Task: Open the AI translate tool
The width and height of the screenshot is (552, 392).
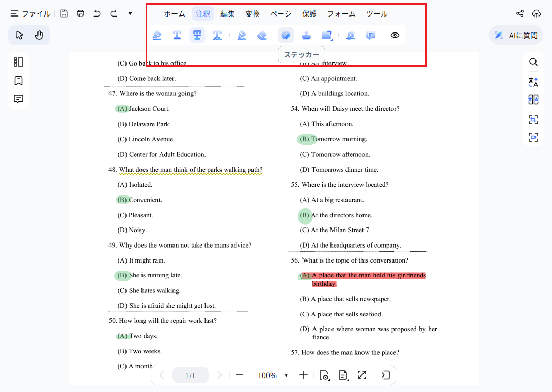Action: [533, 82]
